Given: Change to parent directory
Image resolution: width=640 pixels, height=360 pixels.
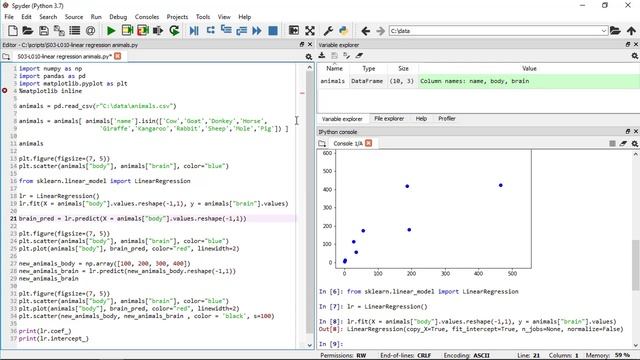Looking at the screenshot, I should 631,31.
